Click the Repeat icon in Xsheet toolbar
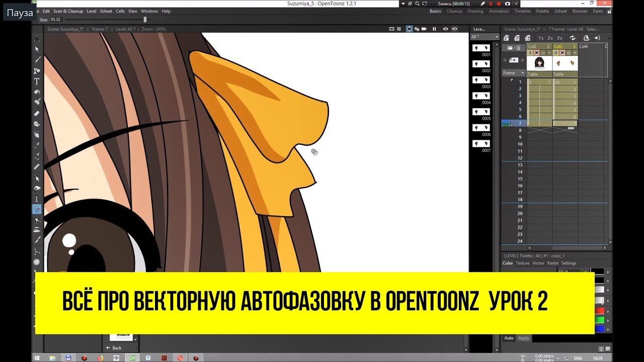 tap(573, 38)
